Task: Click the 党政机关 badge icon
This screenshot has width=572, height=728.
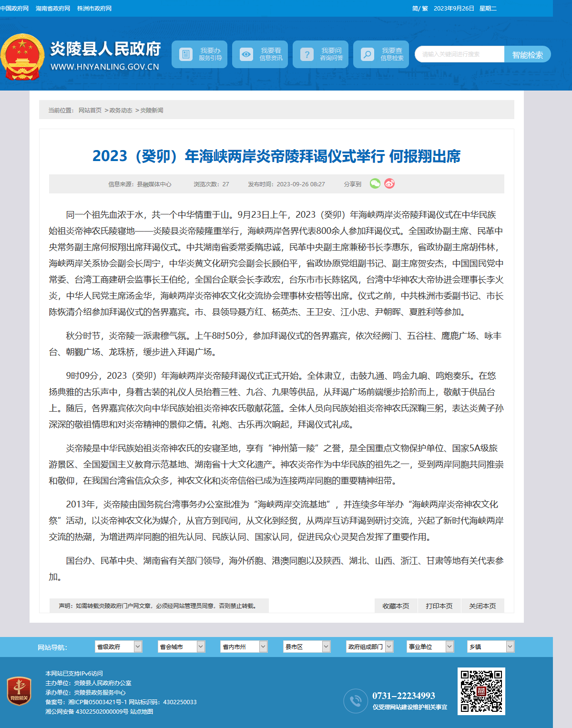Action: click(x=19, y=691)
